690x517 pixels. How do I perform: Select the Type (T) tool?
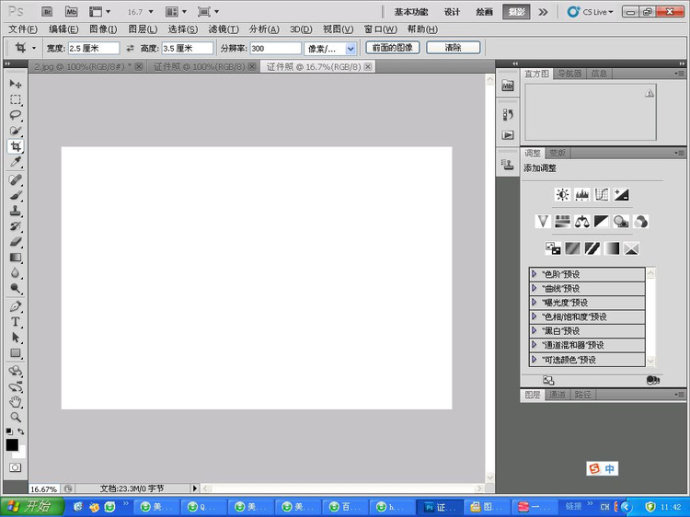(x=16, y=322)
